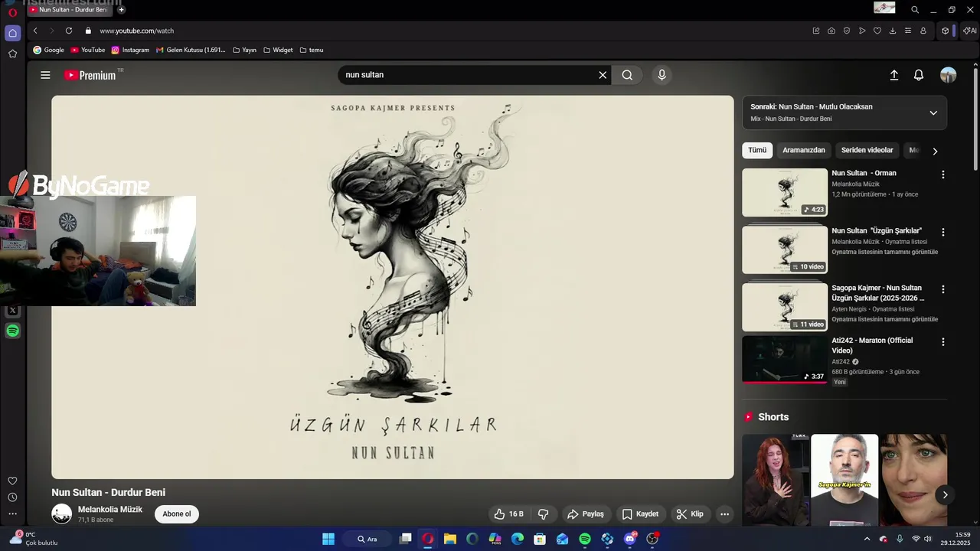
Task: Open the Gelen Kutusu bookmark
Action: pos(191,50)
